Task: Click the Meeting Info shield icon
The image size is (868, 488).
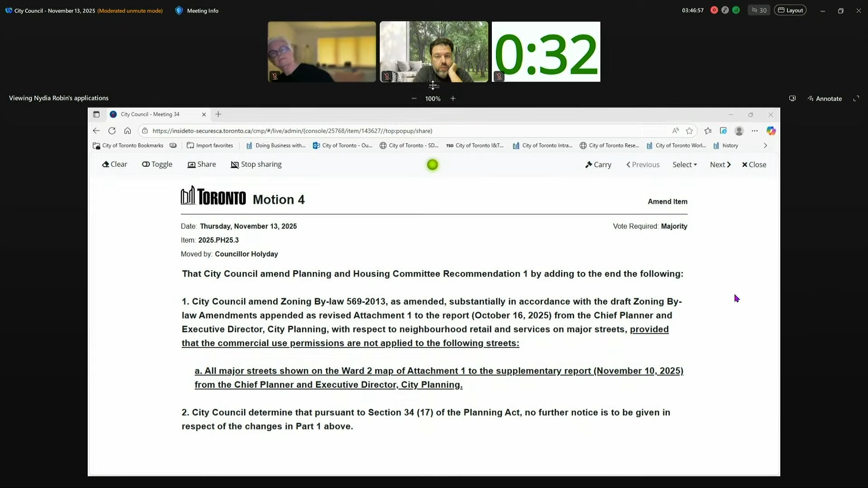Action: (179, 10)
